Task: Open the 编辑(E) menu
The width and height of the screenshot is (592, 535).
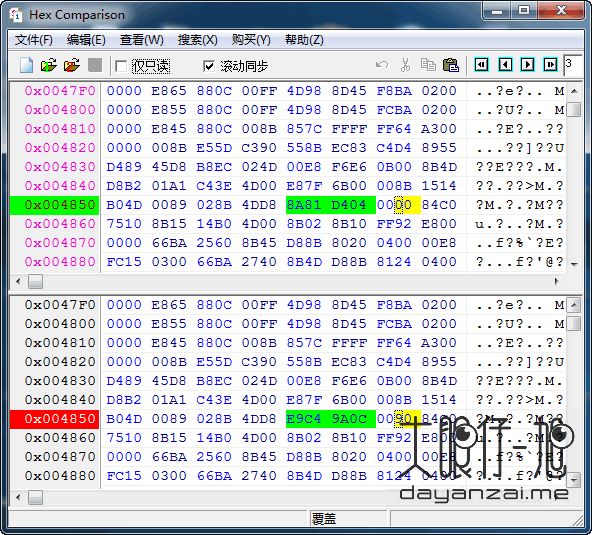Action: click(x=86, y=40)
